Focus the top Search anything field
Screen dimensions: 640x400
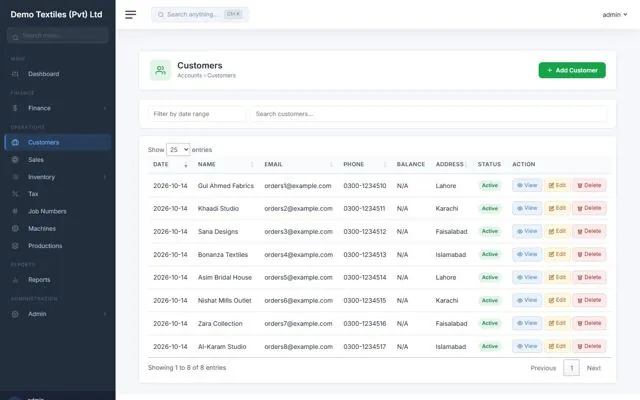pyautogui.click(x=200, y=15)
